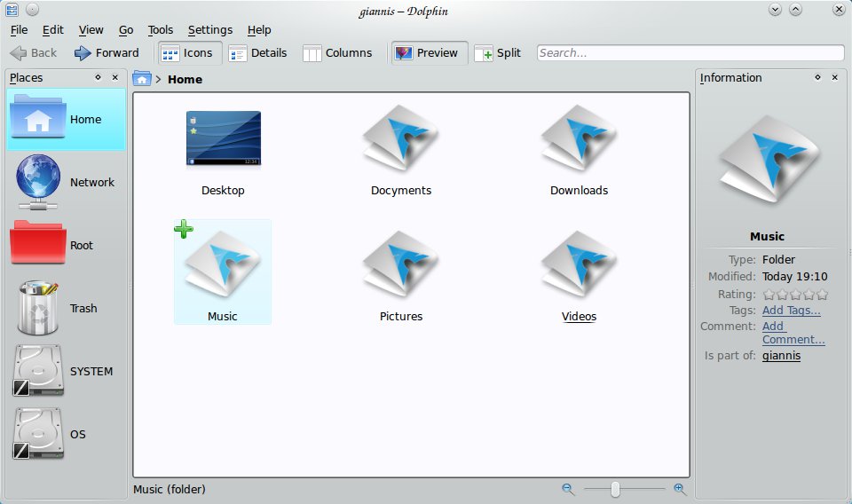Open the Edit menu
This screenshot has width=852, height=504.
(52, 30)
